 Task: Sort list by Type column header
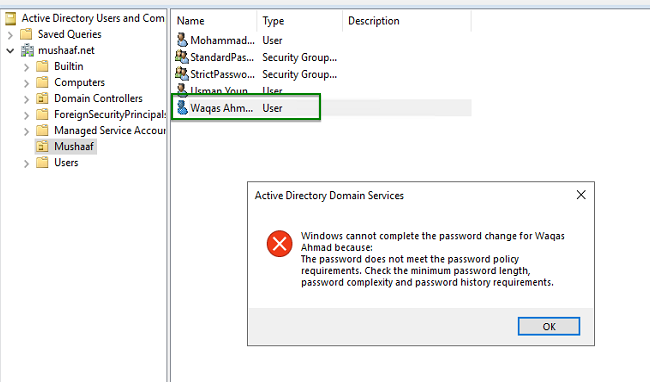(x=300, y=21)
